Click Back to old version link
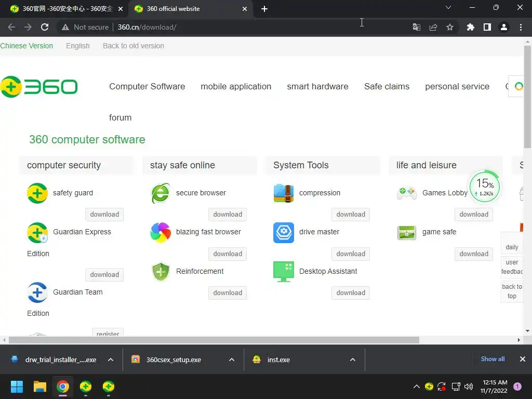532x399 pixels. point(134,46)
